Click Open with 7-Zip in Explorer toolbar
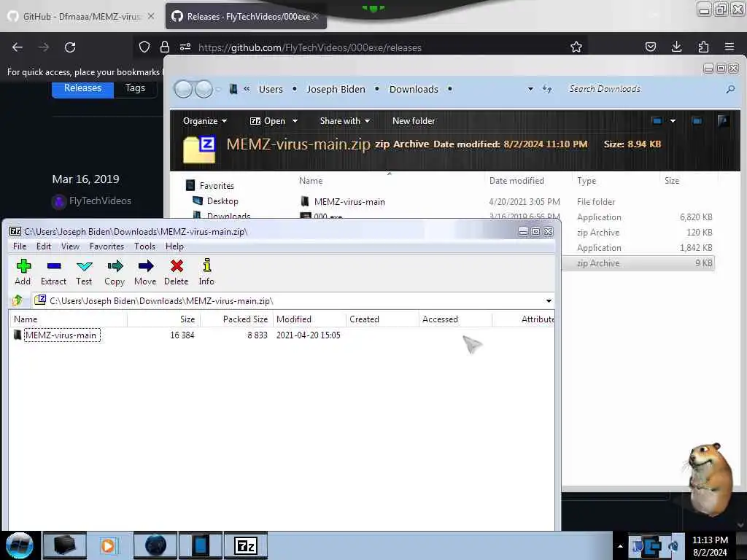 pyautogui.click(x=268, y=121)
